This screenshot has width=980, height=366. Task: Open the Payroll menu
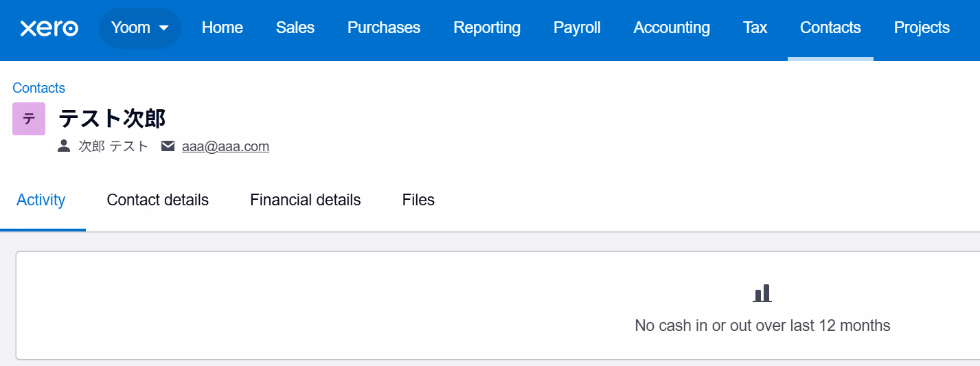577,28
